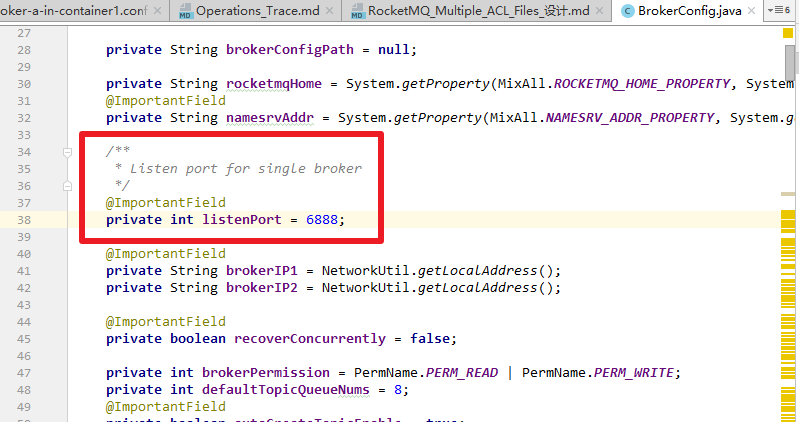This screenshot has width=799, height=422.
Task: Click the yellow inspection status indicator at the top of the error stripe
Action: point(788,33)
